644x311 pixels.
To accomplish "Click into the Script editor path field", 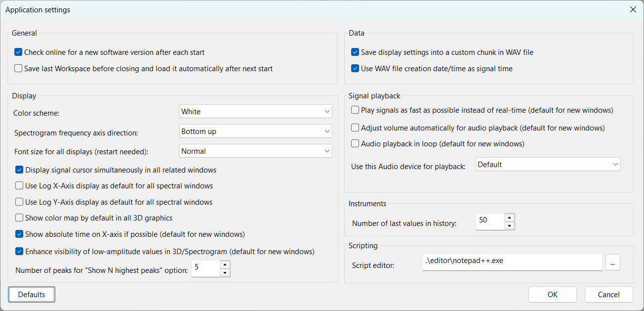I will tap(512, 262).
